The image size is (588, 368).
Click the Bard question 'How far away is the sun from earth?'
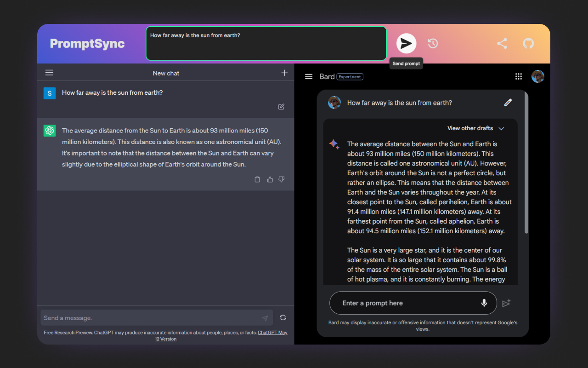(x=400, y=103)
